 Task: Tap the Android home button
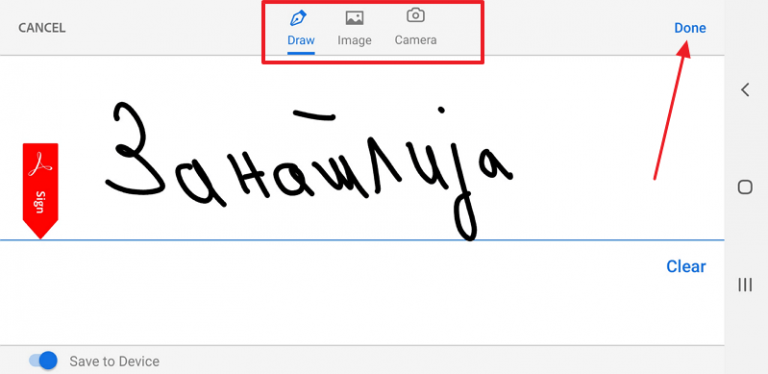point(745,187)
